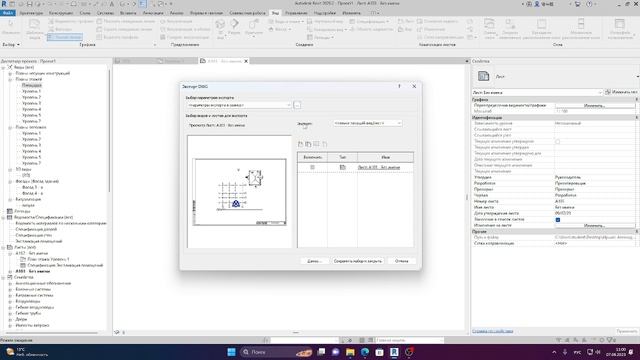Switch to the Вставка ribbon tab
This screenshot has height=360, width=640.
[128, 13]
